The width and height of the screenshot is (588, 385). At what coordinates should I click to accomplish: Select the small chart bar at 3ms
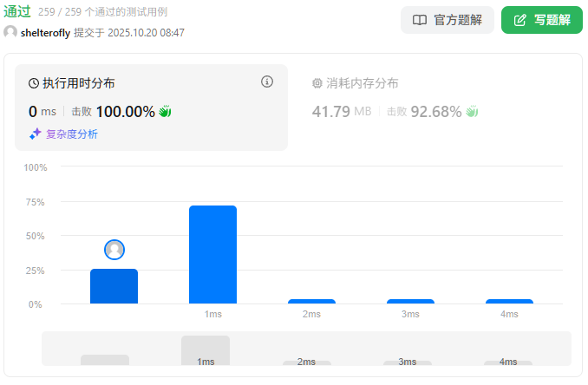pos(410,301)
